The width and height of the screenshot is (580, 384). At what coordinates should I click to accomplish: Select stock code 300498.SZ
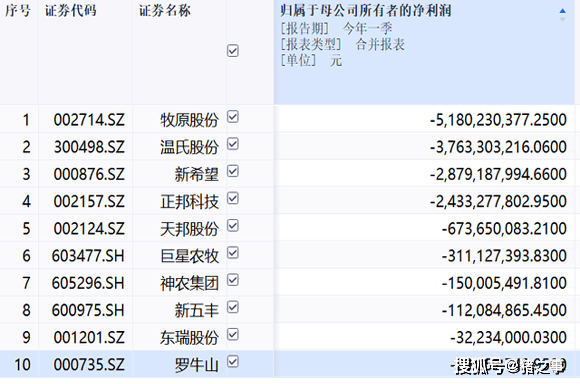coord(89,147)
